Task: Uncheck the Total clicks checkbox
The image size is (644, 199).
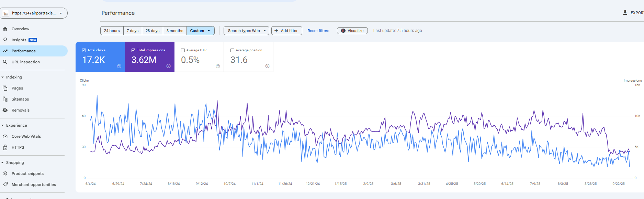Action: [x=84, y=50]
